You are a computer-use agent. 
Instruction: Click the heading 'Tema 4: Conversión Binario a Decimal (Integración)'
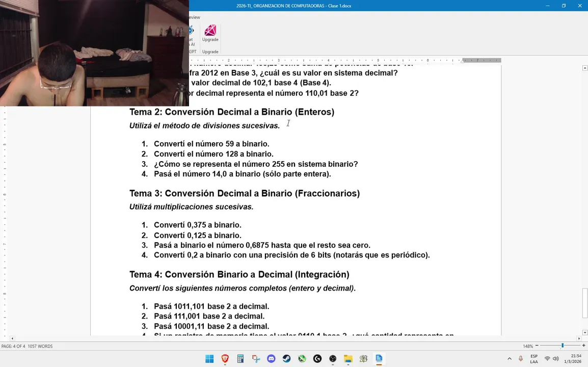239,275
